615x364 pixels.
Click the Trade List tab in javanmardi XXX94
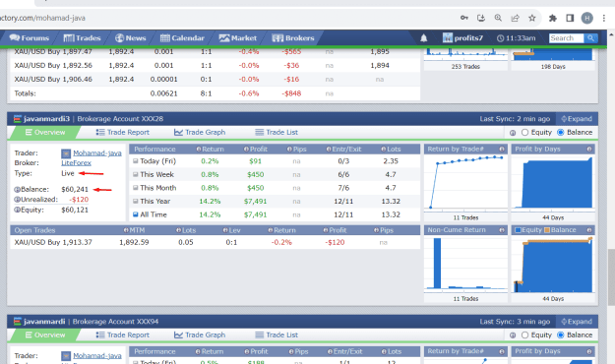coord(277,334)
